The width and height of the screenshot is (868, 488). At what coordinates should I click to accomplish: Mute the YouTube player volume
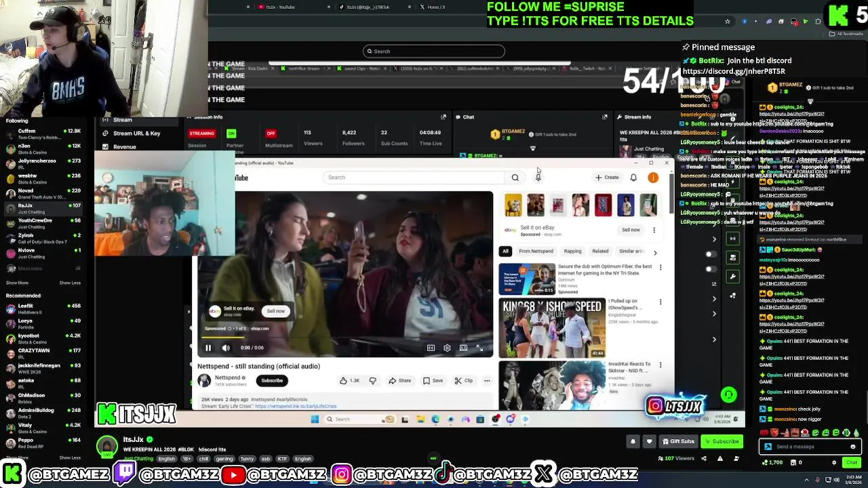pyautogui.click(x=226, y=348)
